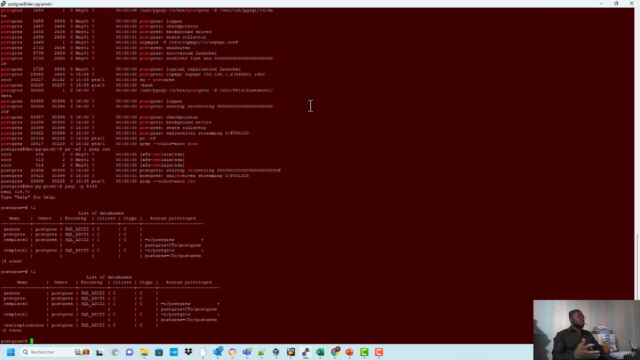The width and height of the screenshot is (640, 360).
Task: Open the orange-black app taskbar icon
Action: [x=291, y=352]
